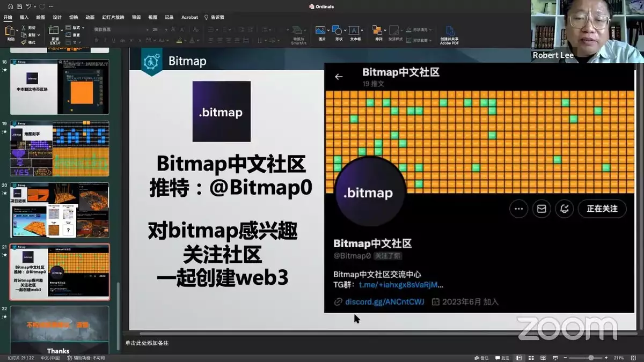Open the 插入 ribbon tab
The width and height of the screenshot is (644, 362).
[24, 17]
